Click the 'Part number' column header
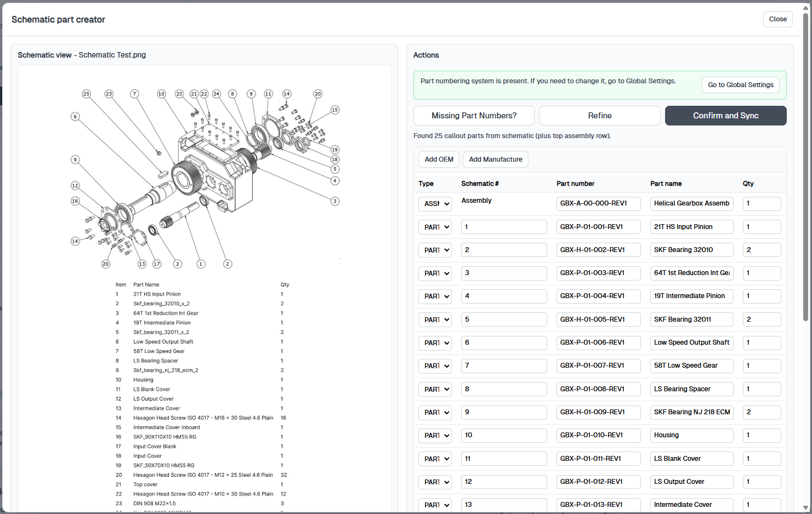The width and height of the screenshot is (812, 514). (x=575, y=184)
